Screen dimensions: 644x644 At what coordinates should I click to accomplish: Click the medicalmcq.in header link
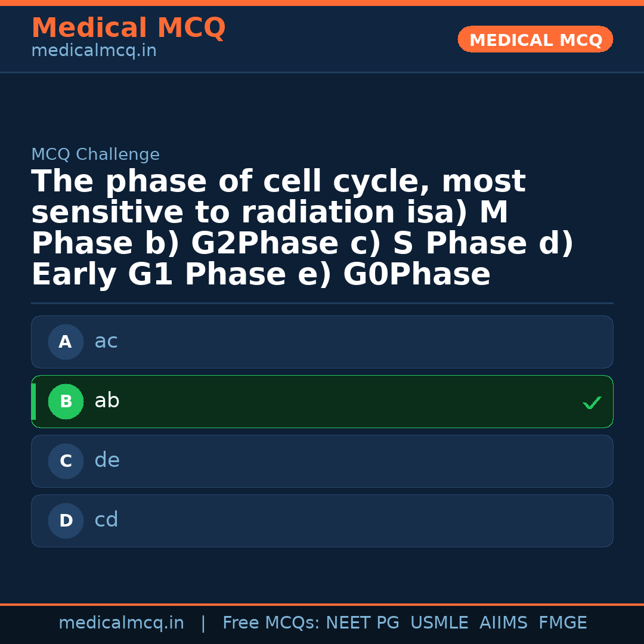point(93,51)
